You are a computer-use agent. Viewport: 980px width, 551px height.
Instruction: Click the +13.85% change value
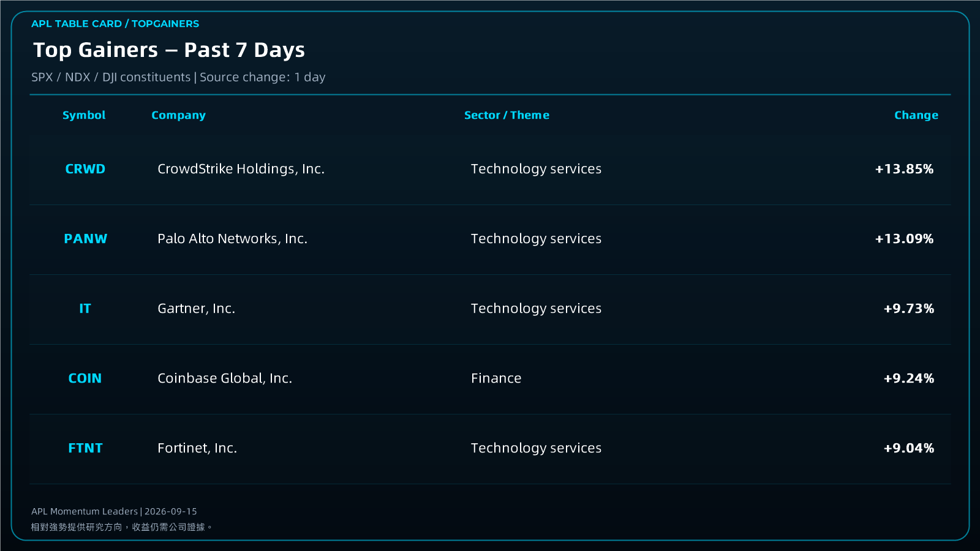904,169
